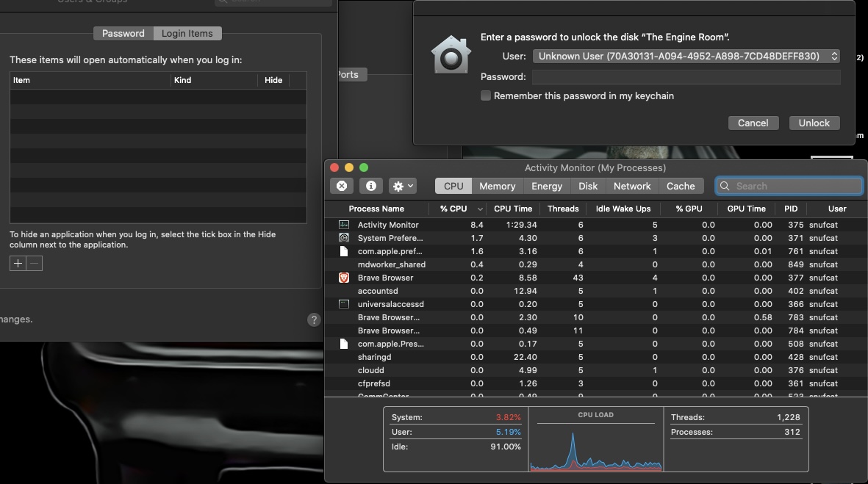Click the yellow minimize button of Activity Monitor

click(x=349, y=167)
